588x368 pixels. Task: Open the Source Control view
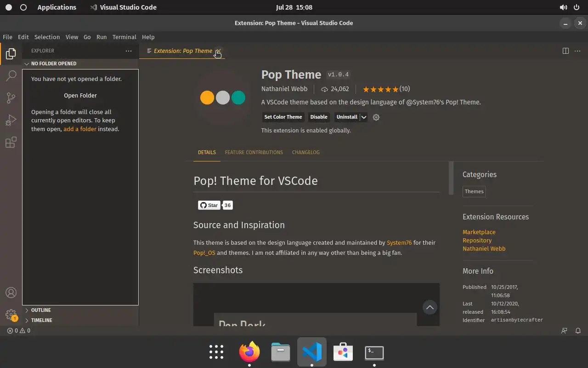[11, 98]
